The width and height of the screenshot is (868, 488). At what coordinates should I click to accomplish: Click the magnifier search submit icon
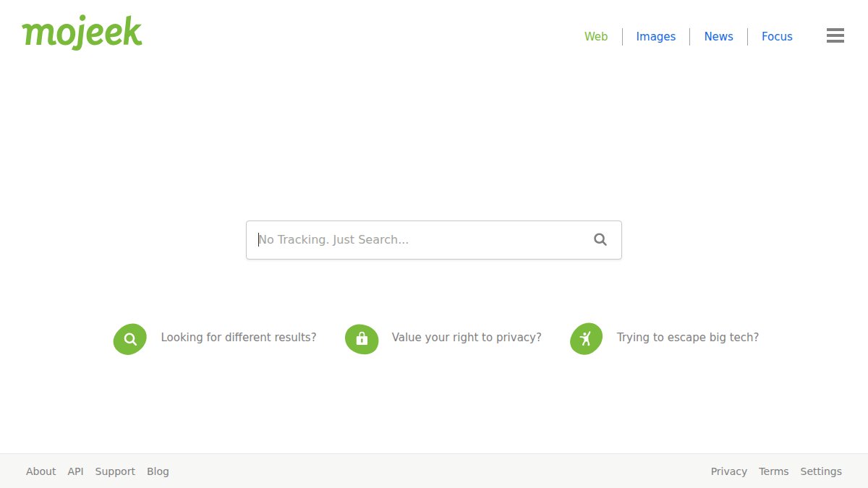600,239
